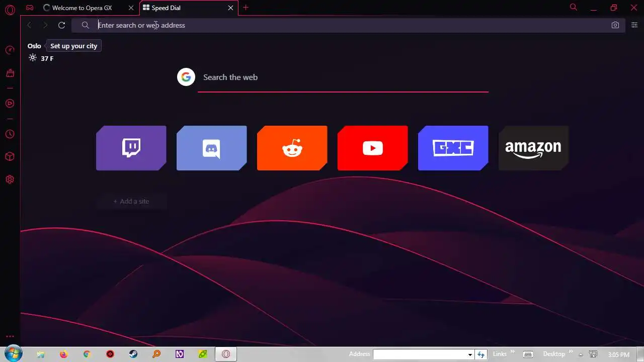This screenshot has width=644, height=362.
Task: Open the tab search magnifier
Action: pos(573,7)
